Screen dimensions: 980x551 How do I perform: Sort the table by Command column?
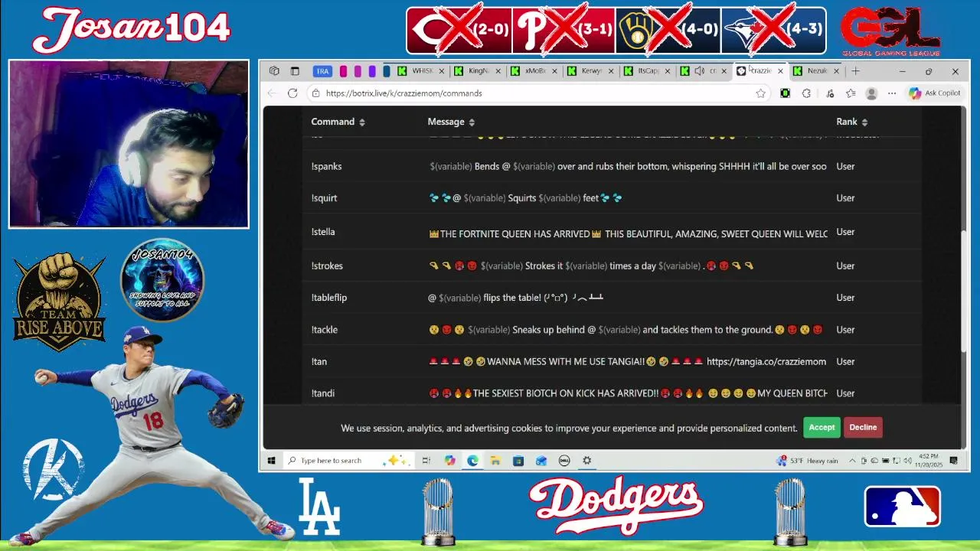click(x=338, y=122)
